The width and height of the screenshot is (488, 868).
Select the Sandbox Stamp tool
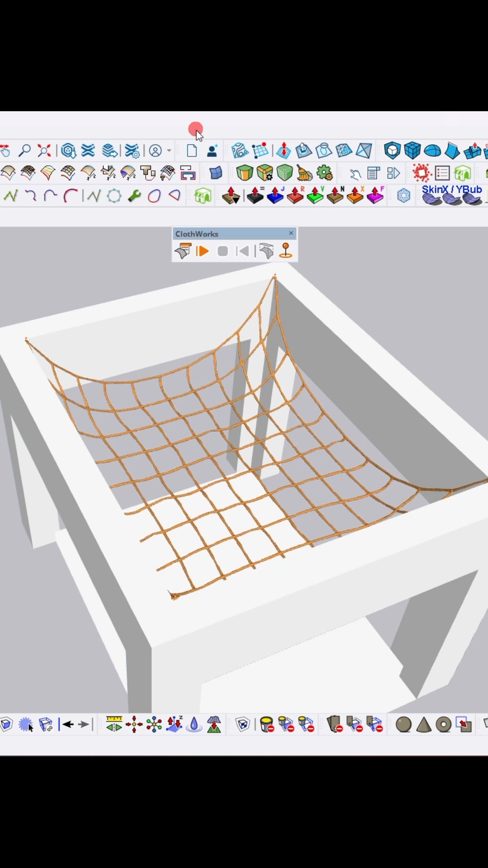[304, 151]
